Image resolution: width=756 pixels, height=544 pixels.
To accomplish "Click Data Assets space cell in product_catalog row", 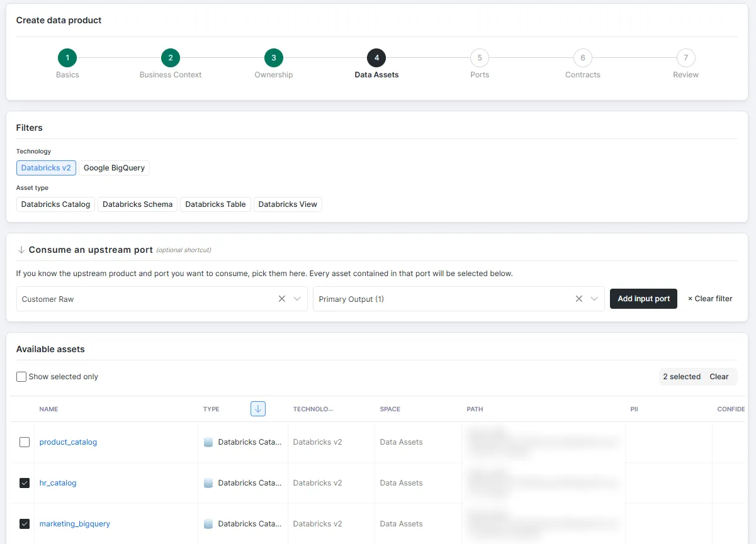I will coord(401,442).
